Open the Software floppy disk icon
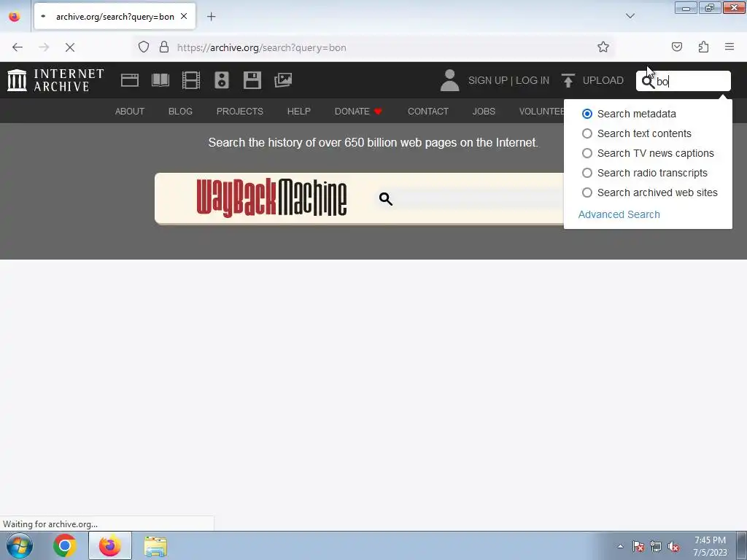Screen dimensions: 747x560 (x=252, y=80)
